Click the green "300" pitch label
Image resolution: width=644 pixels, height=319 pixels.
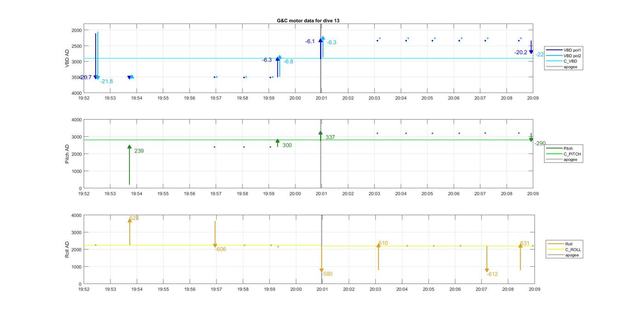point(287,145)
